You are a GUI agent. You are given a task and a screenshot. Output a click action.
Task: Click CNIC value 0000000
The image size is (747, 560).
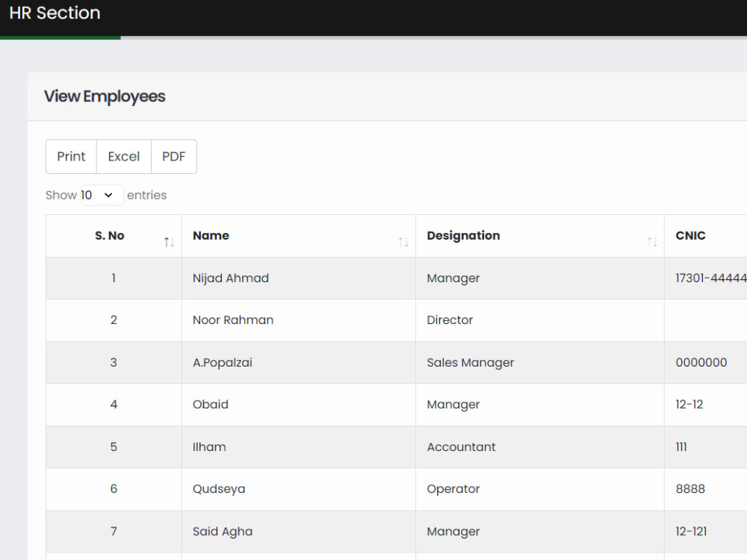(701, 362)
